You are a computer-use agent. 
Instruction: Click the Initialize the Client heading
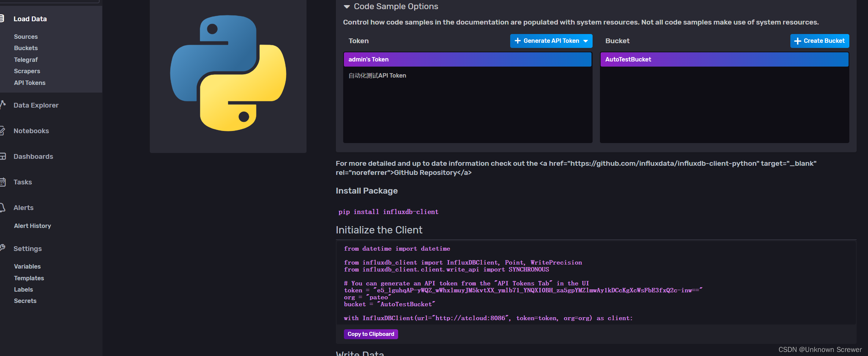(x=379, y=230)
